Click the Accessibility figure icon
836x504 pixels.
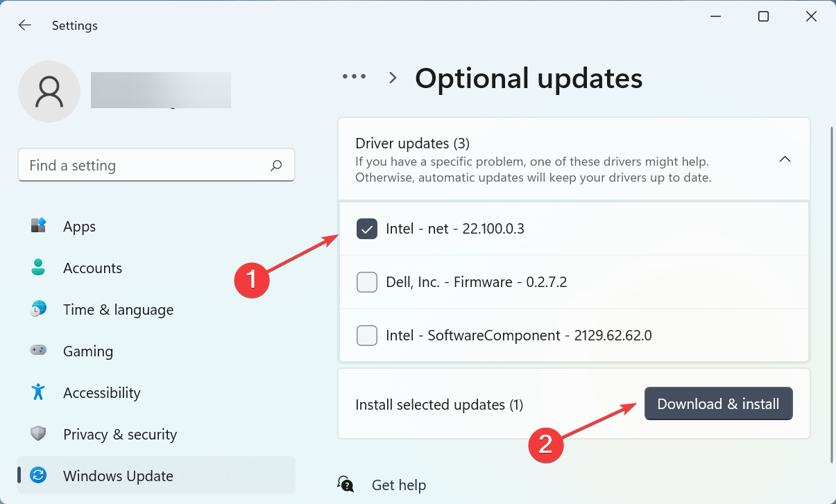[x=38, y=392]
